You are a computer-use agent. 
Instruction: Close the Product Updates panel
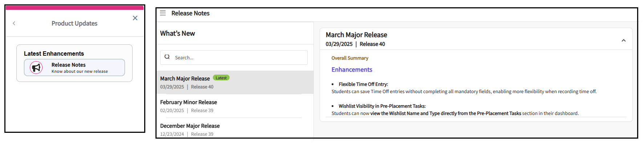click(135, 18)
